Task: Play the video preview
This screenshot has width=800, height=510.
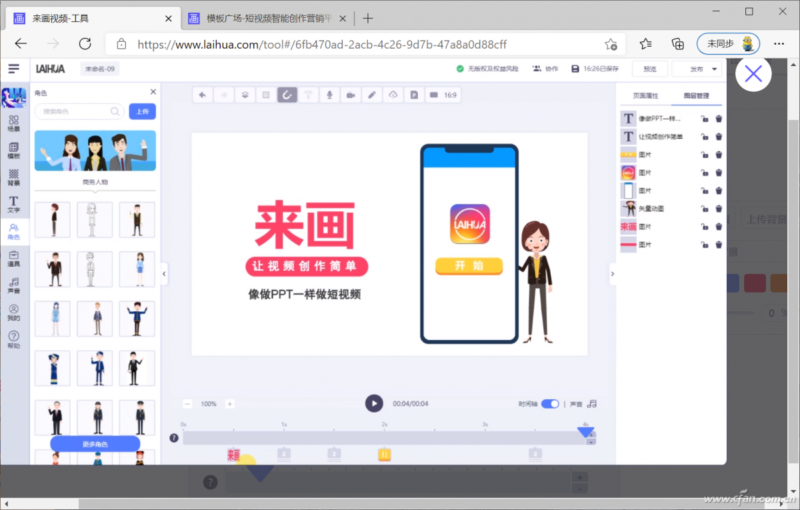Action: click(x=374, y=403)
